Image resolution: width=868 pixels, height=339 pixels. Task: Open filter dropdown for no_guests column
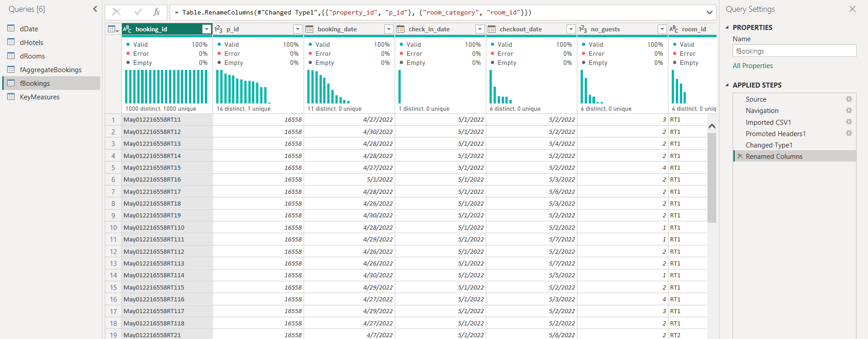[x=662, y=29]
